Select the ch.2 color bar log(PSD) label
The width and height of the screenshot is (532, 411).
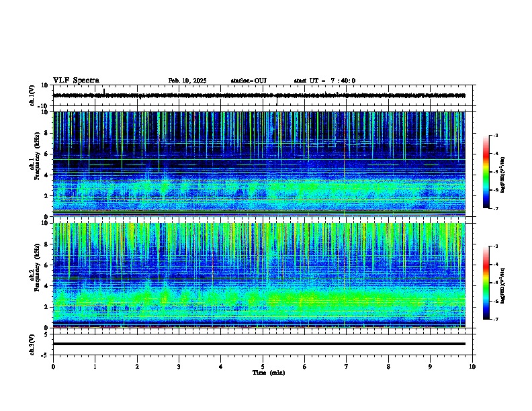pos(502,285)
